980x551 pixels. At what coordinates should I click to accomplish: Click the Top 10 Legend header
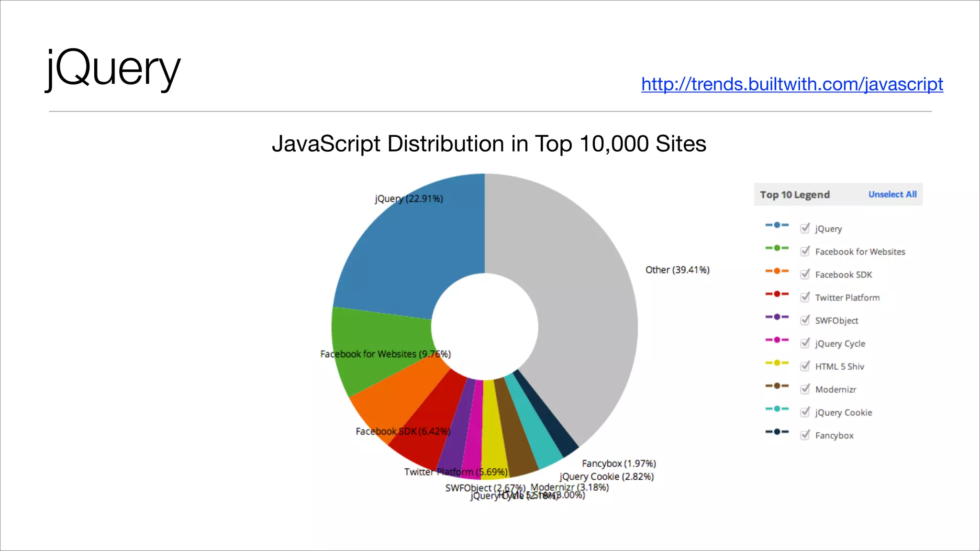coord(794,195)
